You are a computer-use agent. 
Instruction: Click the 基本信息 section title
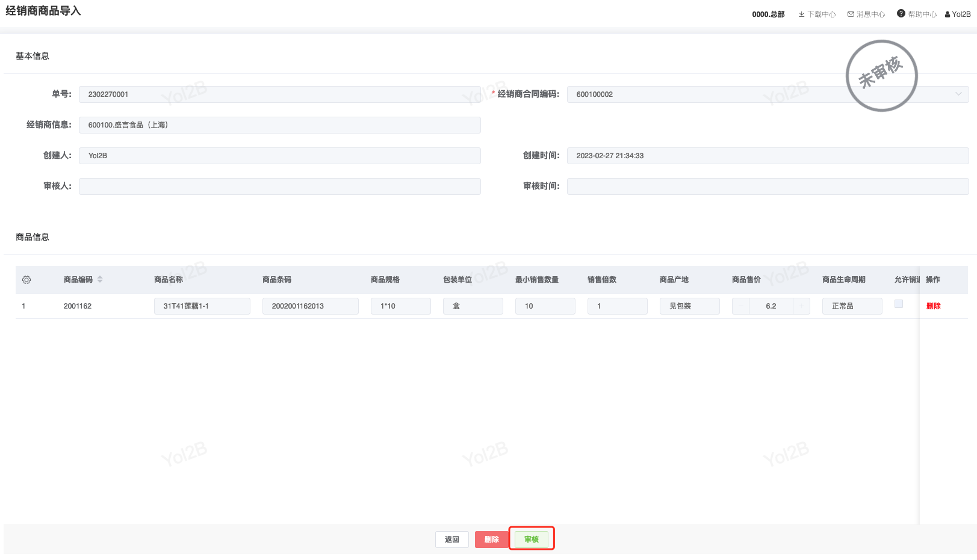(x=33, y=56)
